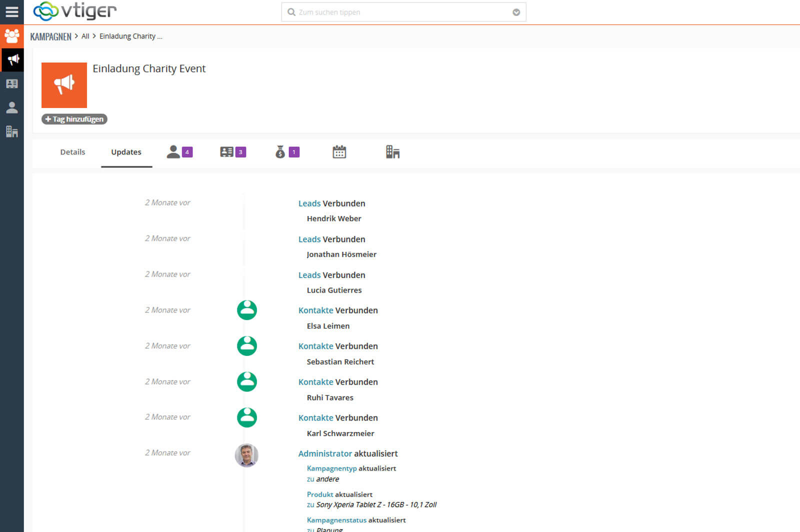
Task: Open the Marketing module in sidebar
Action: (x=11, y=36)
